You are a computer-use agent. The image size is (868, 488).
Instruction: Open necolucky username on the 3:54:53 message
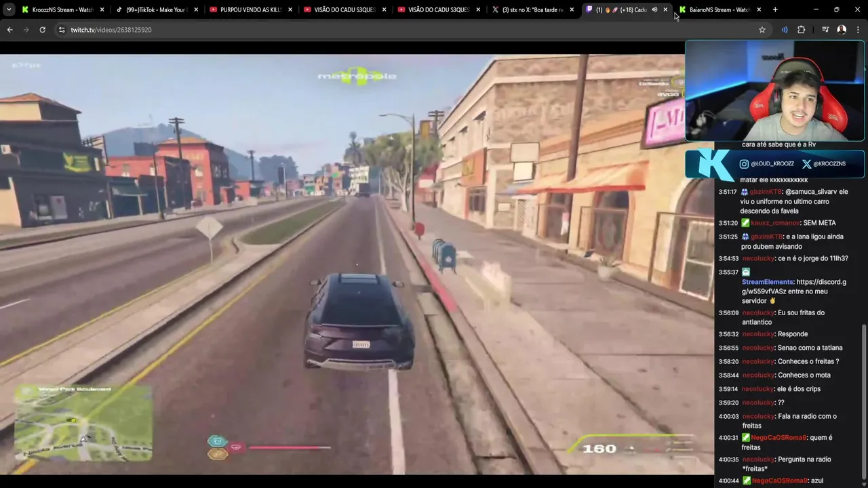point(757,258)
